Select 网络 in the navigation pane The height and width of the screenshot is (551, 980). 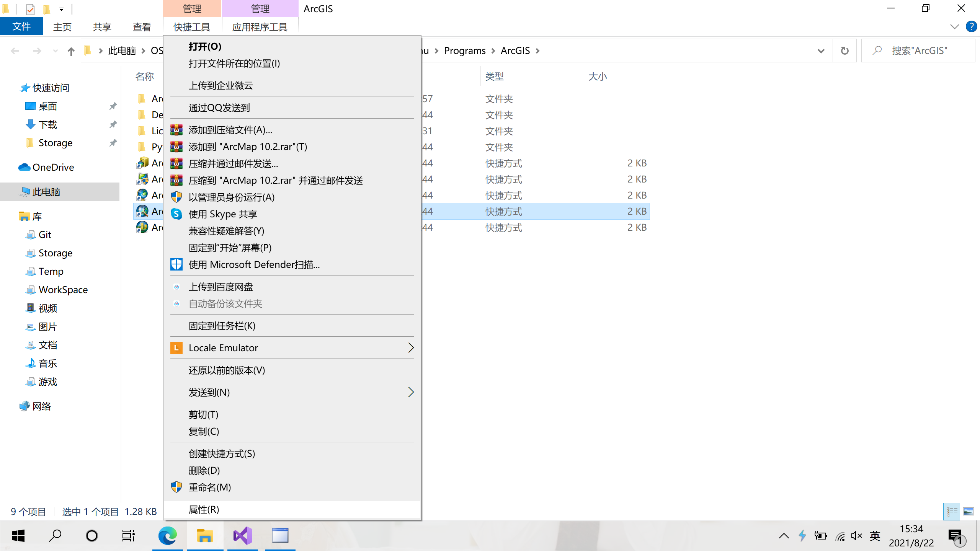point(35,406)
